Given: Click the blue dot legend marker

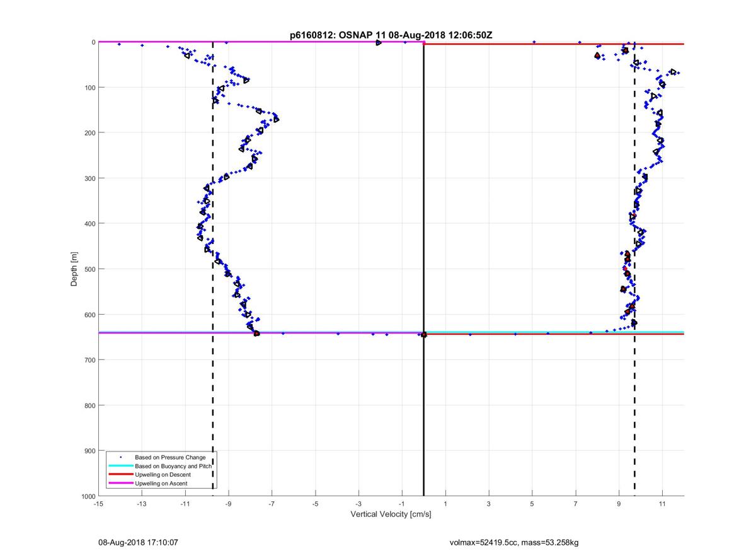Looking at the screenshot, I should point(120,457).
